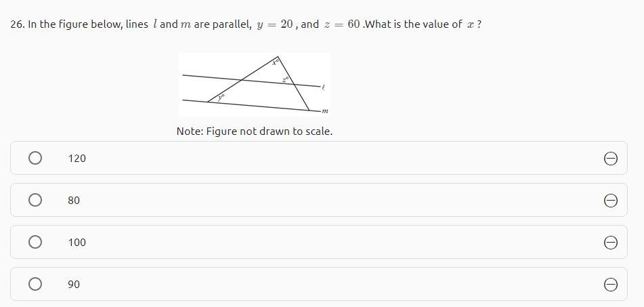Select the radio button for 120
644x307 pixels.
click(x=35, y=158)
